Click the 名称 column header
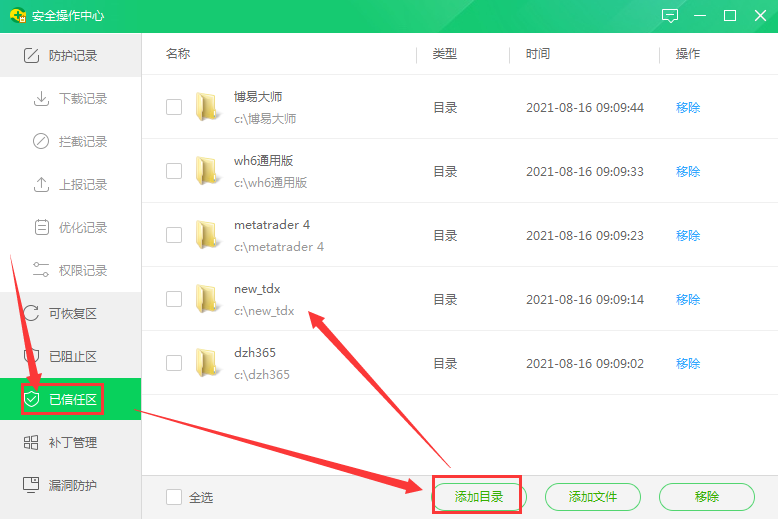 click(x=178, y=54)
